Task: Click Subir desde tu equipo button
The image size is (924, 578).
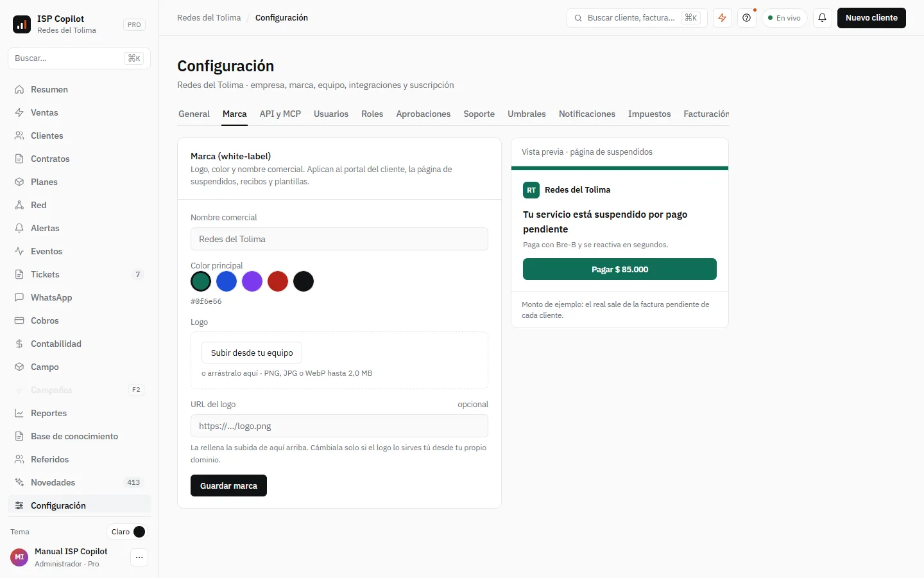Action: (252, 353)
